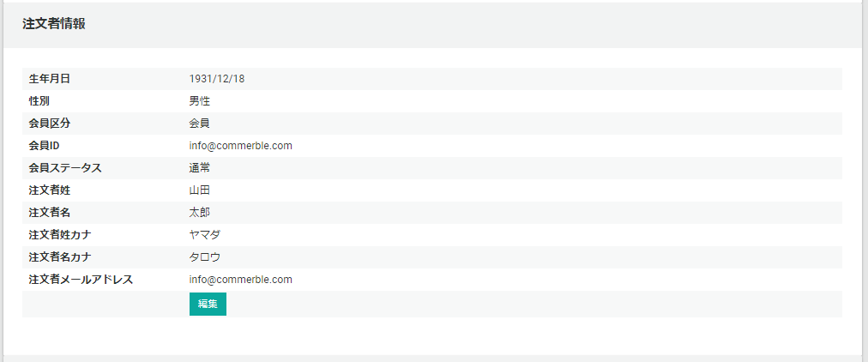This screenshot has width=868, height=362.
Task: Click the 生年月日 row label
Action: click(49, 79)
